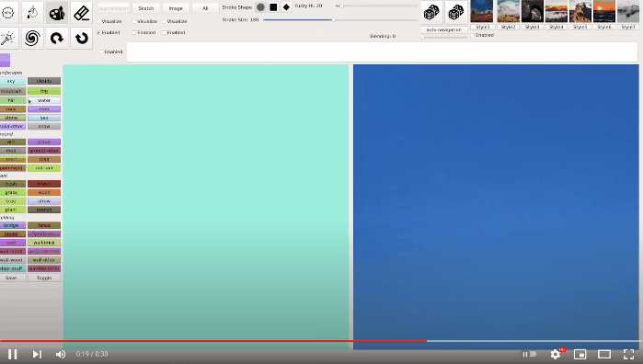The height and width of the screenshot is (364, 643).
Task: Click the white text input field
Action: [382, 52]
